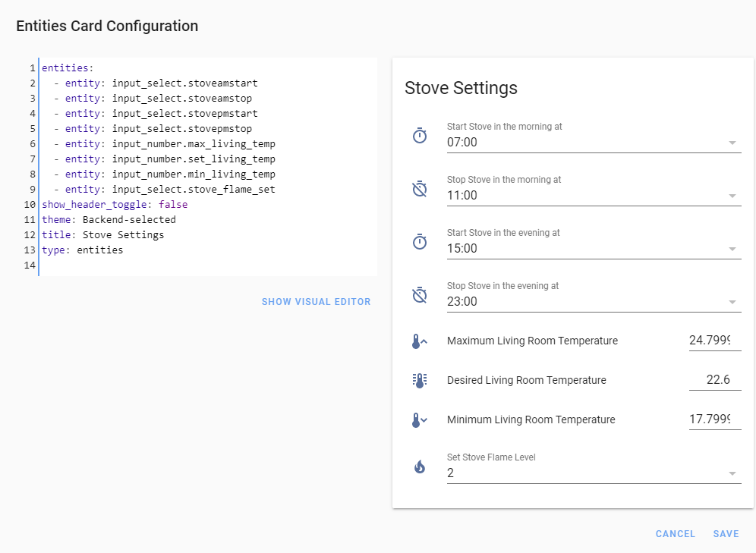
Task: Edit the Minimum Living Room Temperature value field
Action: [715, 419]
